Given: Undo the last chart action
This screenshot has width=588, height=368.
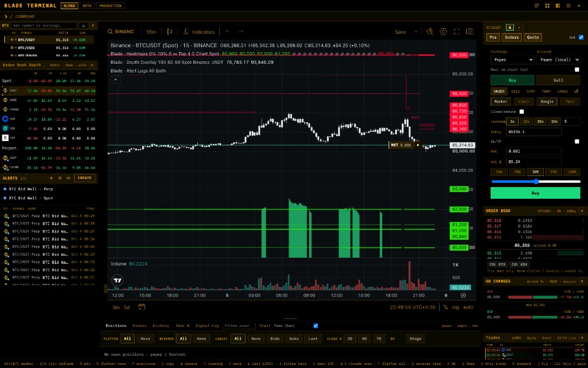Looking at the screenshot, I should (x=228, y=32).
